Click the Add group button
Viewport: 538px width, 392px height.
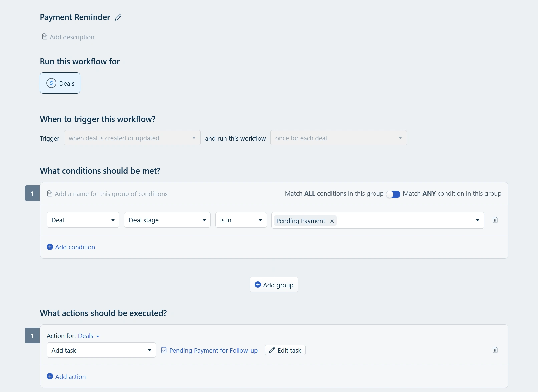click(x=274, y=285)
